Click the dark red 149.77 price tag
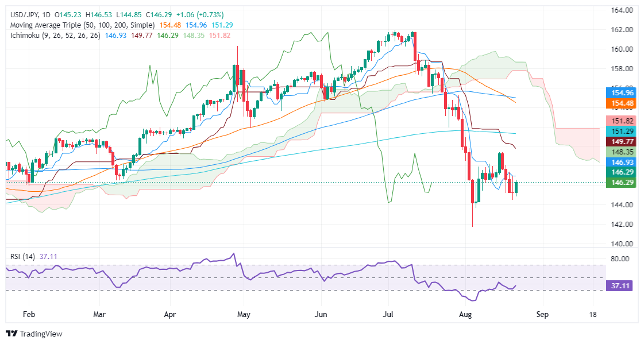 [622, 142]
